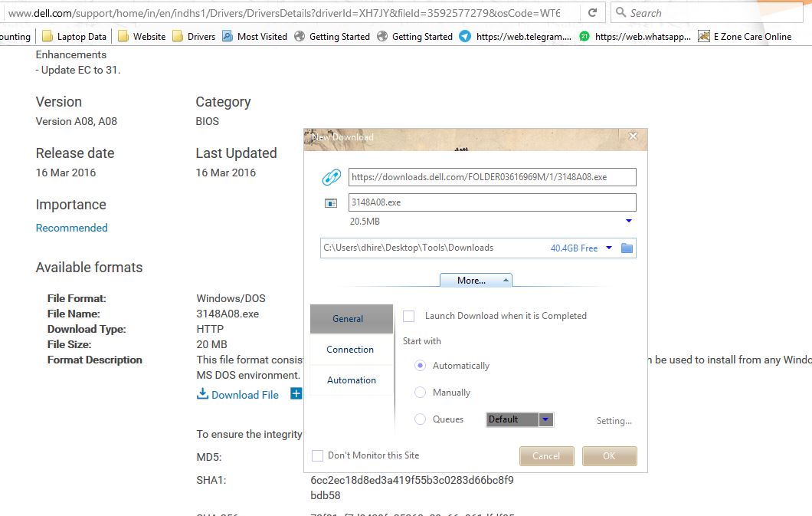The height and width of the screenshot is (516, 812).
Task: Open the Most Visited bookmark icon
Action: coord(228,36)
